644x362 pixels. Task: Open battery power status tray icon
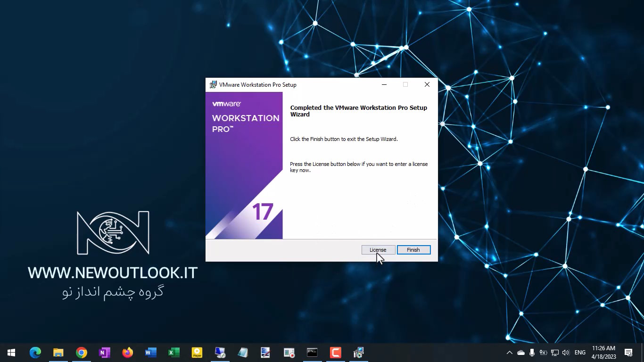pyautogui.click(x=544, y=353)
